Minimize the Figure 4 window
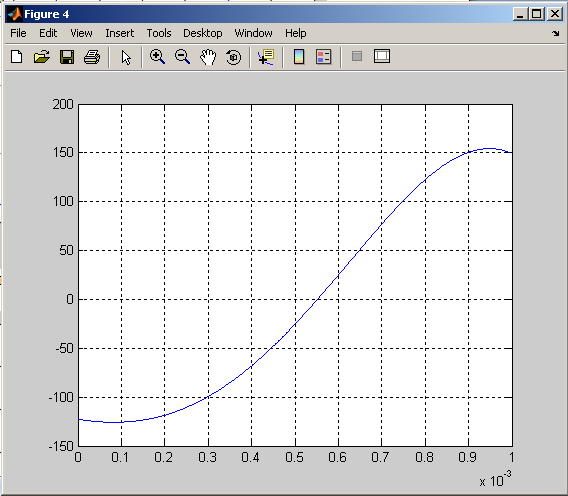The height and width of the screenshot is (496, 568). pyautogui.click(x=520, y=14)
